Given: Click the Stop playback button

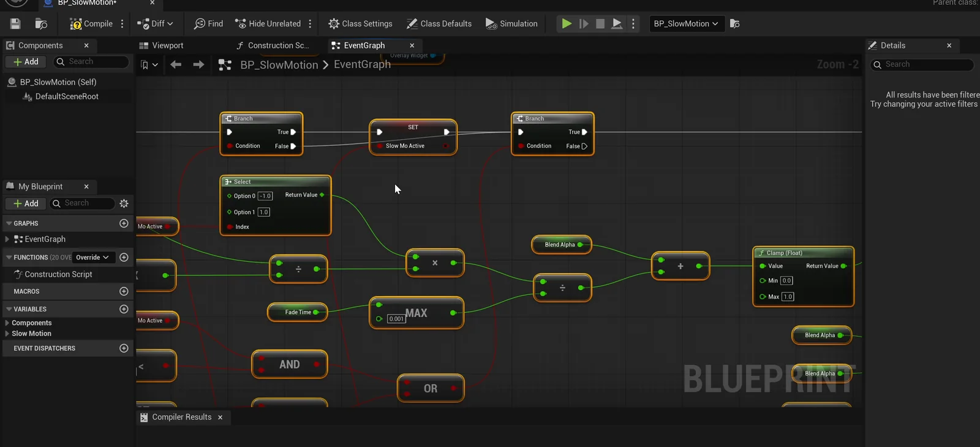Looking at the screenshot, I should tap(600, 24).
